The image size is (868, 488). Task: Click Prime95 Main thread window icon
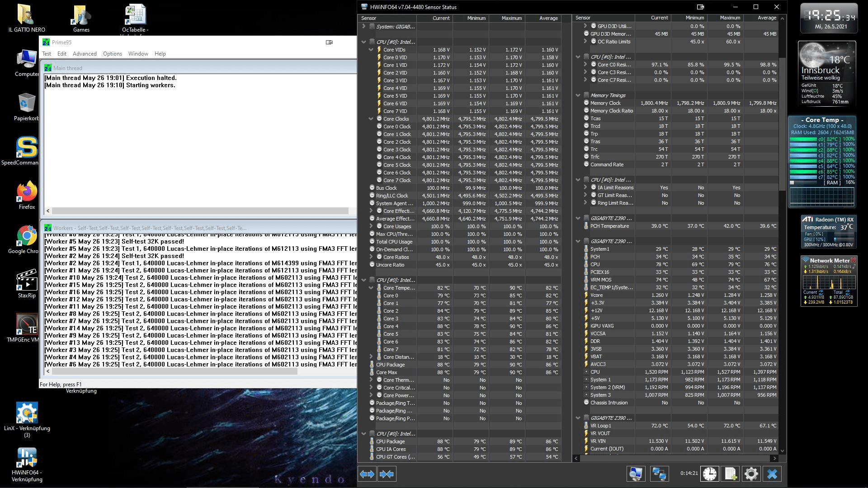click(48, 68)
